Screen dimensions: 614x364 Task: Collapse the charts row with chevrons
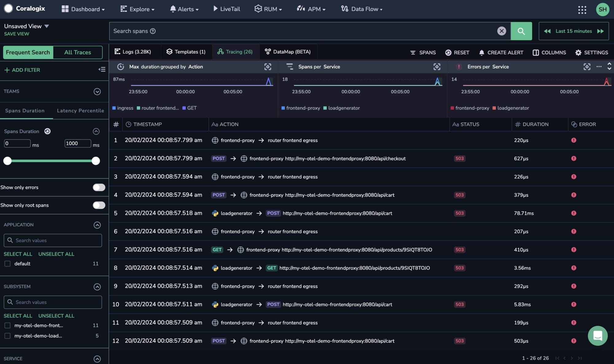click(609, 66)
